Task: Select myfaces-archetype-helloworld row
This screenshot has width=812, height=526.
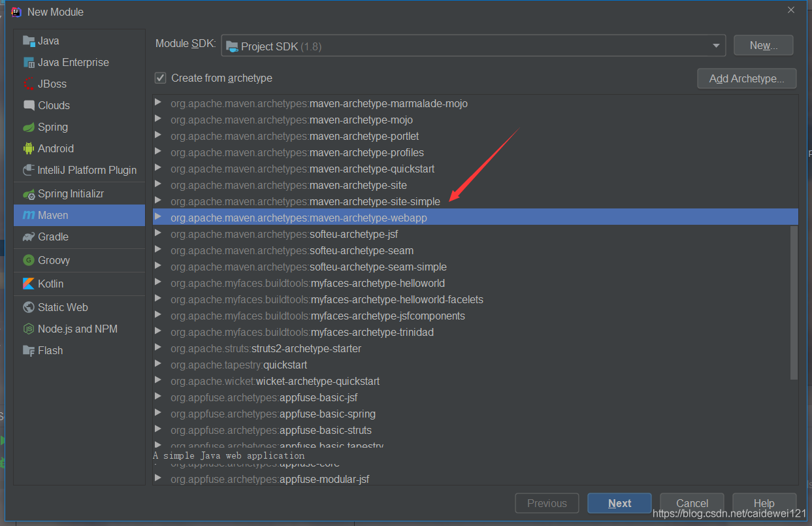Action: pos(476,283)
